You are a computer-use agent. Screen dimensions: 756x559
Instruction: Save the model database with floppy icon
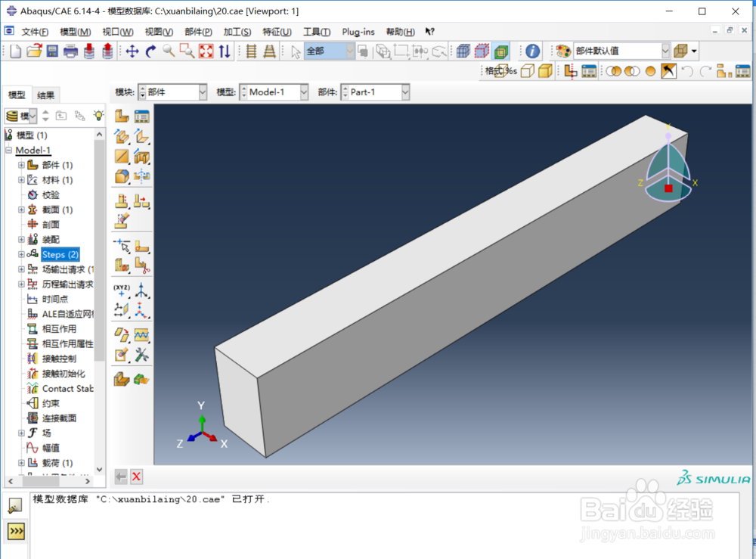click(52, 51)
